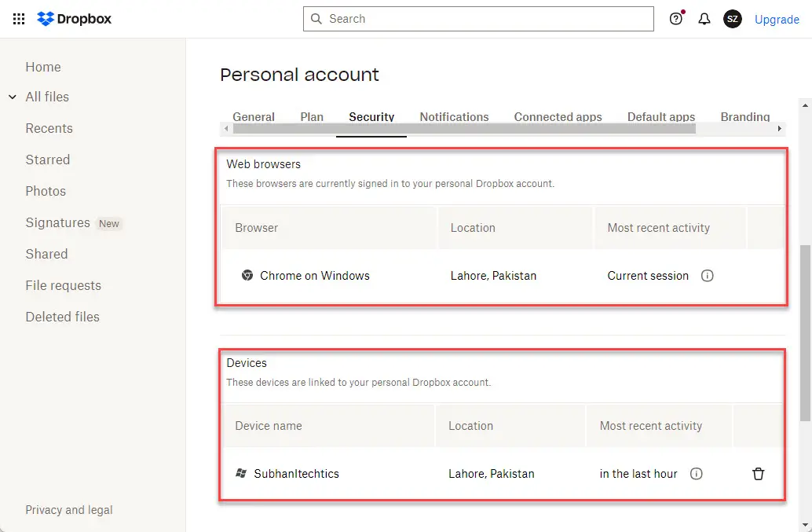812x532 pixels.
Task: Focus the Search input field
Action: point(478,19)
